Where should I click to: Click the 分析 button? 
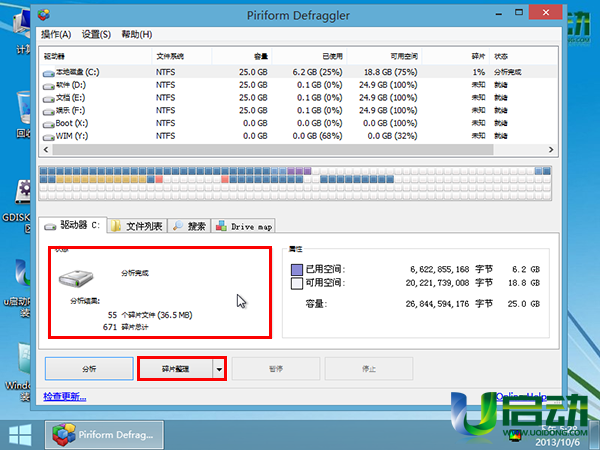click(89, 369)
